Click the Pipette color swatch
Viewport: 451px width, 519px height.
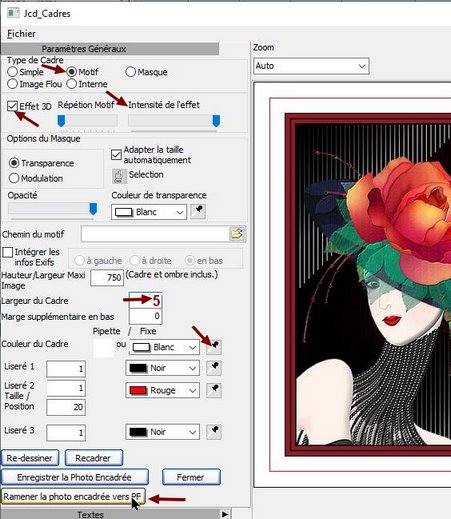click(x=103, y=348)
